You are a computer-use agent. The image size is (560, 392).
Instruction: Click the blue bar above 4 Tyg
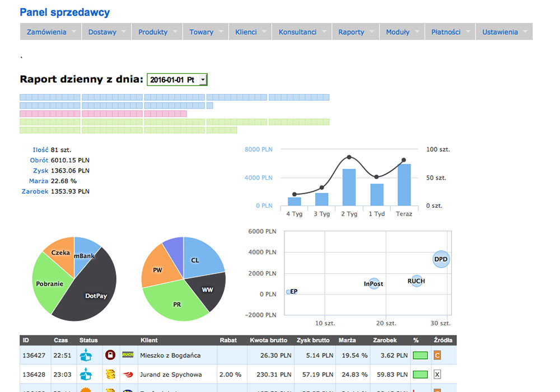pos(295,202)
